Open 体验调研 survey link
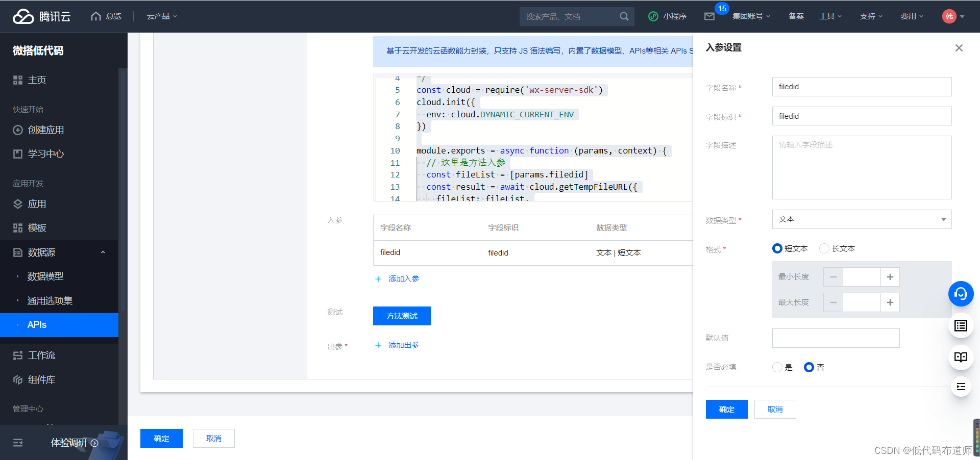The width and height of the screenshot is (980, 460). pyautogui.click(x=75, y=443)
